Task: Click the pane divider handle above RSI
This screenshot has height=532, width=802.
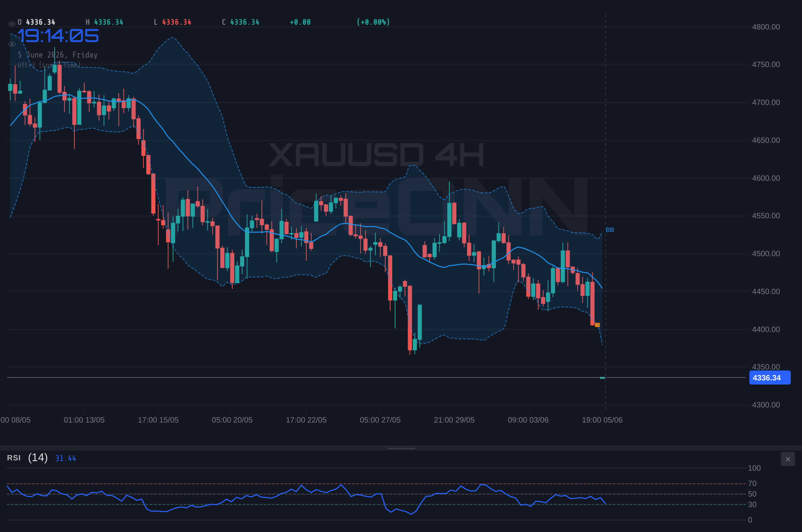Action: (401, 448)
